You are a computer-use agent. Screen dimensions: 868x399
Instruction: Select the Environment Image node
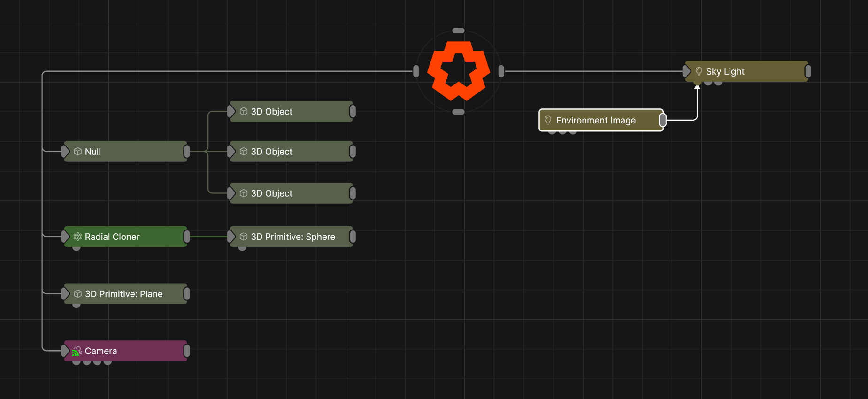[x=601, y=120]
